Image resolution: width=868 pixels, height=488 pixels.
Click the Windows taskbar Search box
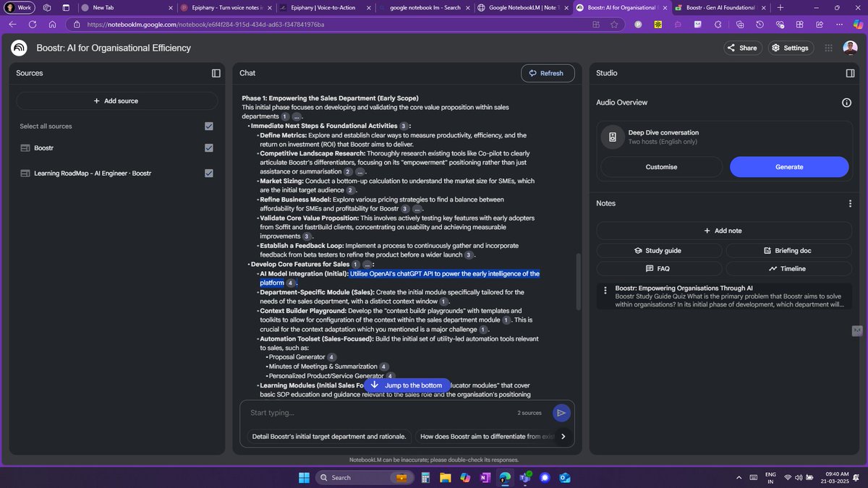click(x=364, y=477)
